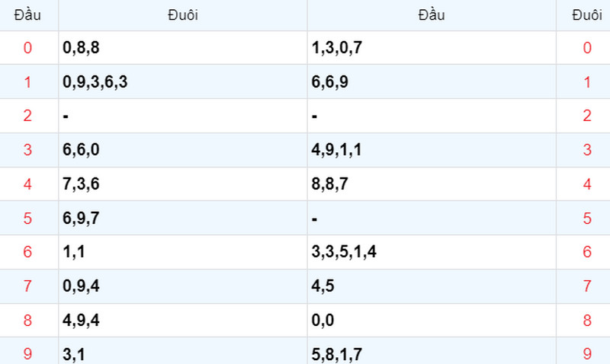Click the cell with 6,6,9
The height and width of the screenshot is (364, 610).
pyautogui.click(x=432, y=81)
